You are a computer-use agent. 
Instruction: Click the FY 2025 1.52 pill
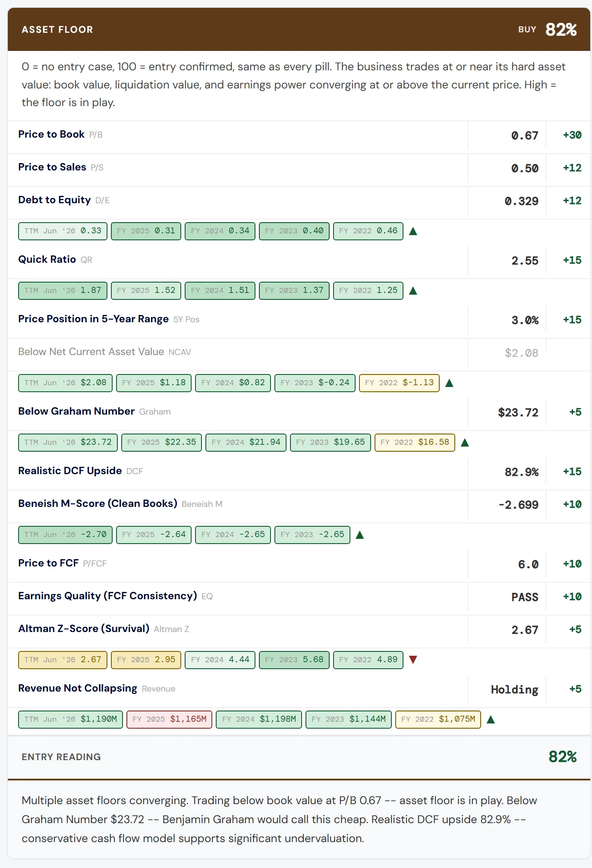[146, 291]
